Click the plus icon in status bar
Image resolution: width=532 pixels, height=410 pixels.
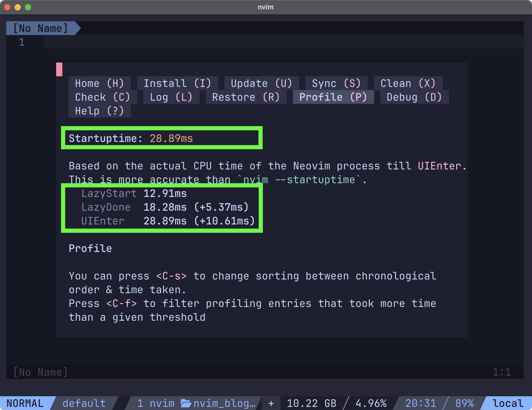coord(271,403)
